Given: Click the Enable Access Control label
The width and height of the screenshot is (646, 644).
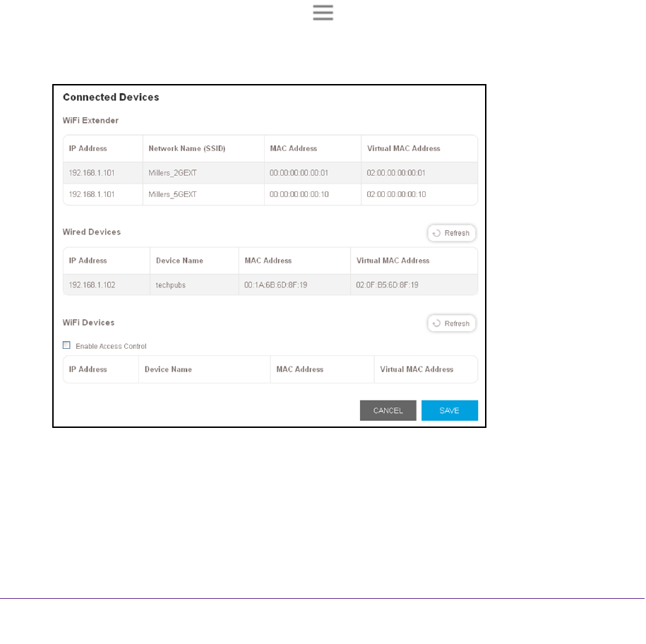Looking at the screenshot, I should [111, 346].
